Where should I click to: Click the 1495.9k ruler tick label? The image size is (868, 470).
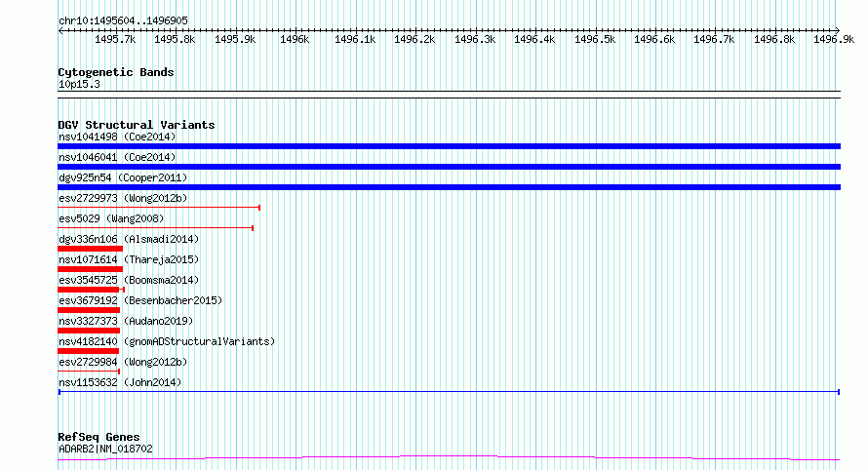click(x=235, y=39)
